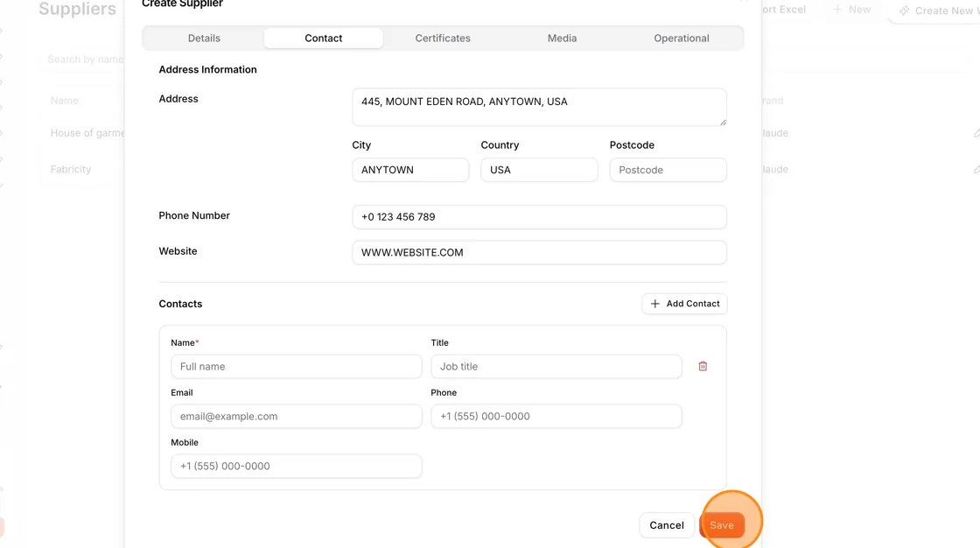980x548 pixels.
Task: Delete the contact entry with trash icon
Action: click(x=703, y=367)
